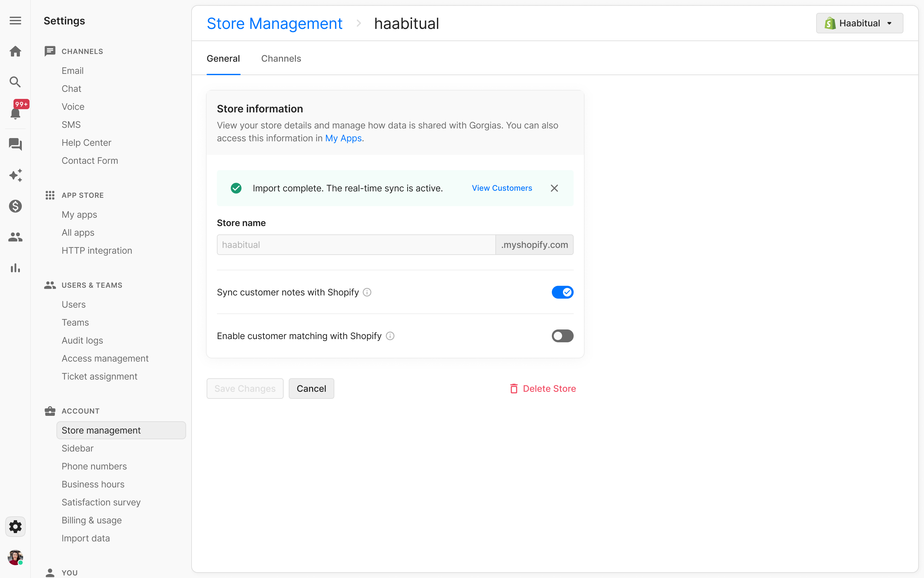924x578 pixels.
Task: Click the Shopify bag logo icon
Action: [830, 23]
